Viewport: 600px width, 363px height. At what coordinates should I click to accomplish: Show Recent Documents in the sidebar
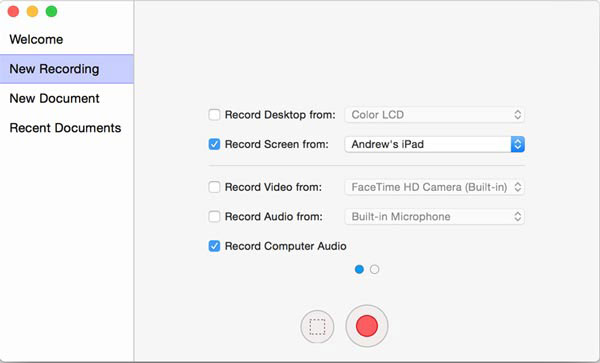67,128
